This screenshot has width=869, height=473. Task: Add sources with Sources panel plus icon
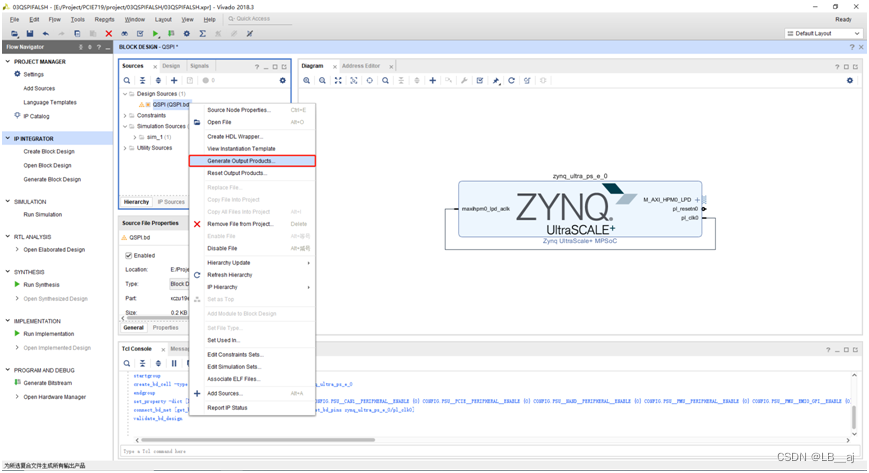[x=174, y=80]
